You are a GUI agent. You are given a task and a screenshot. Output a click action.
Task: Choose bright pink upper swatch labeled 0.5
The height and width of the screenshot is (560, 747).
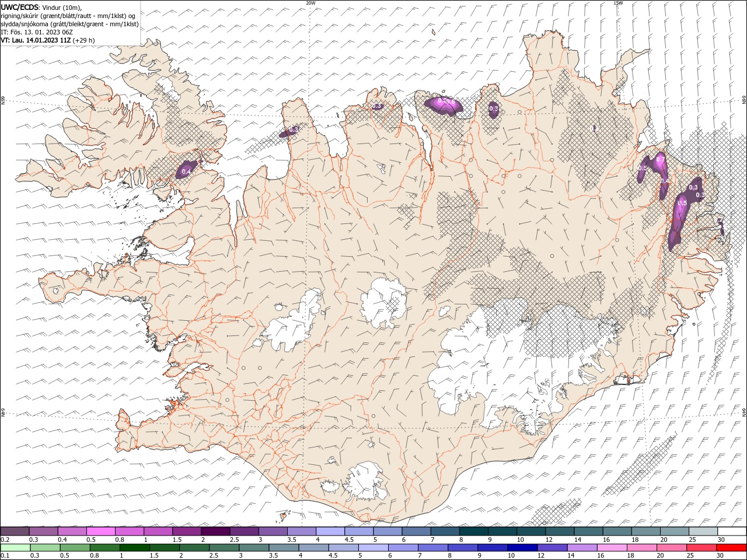[100, 531]
